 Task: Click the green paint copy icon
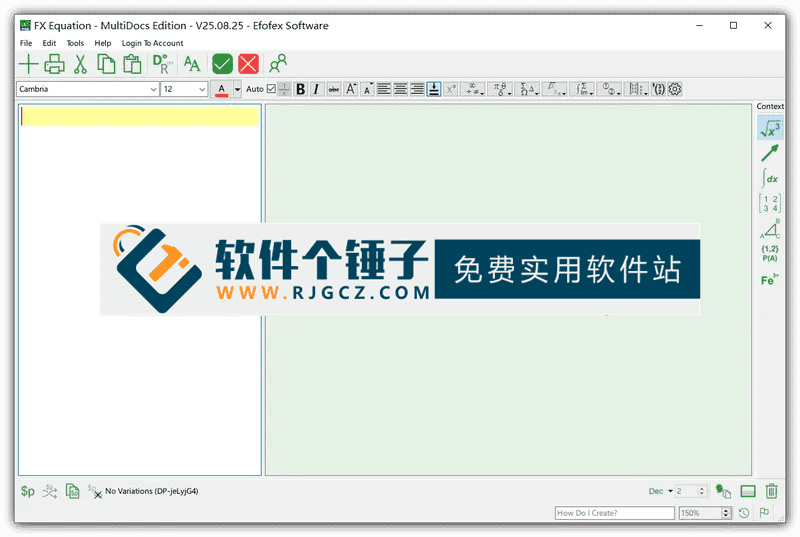[x=723, y=491]
